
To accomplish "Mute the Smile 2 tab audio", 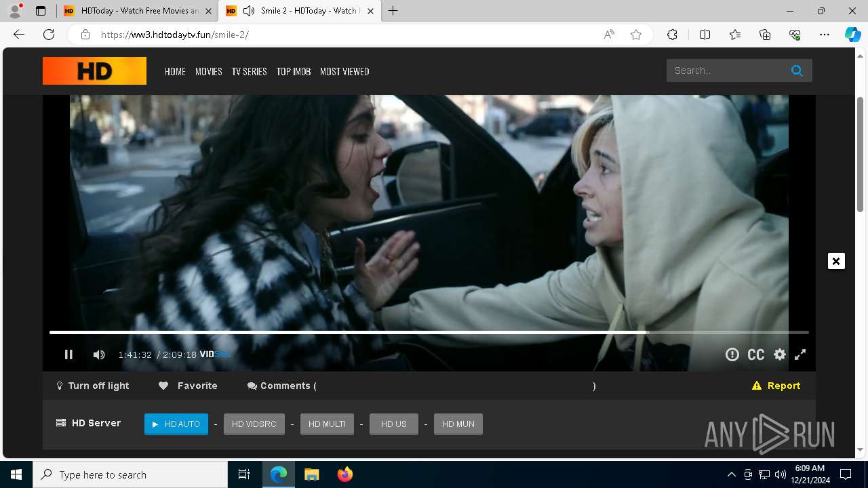I will click(249, 11).
